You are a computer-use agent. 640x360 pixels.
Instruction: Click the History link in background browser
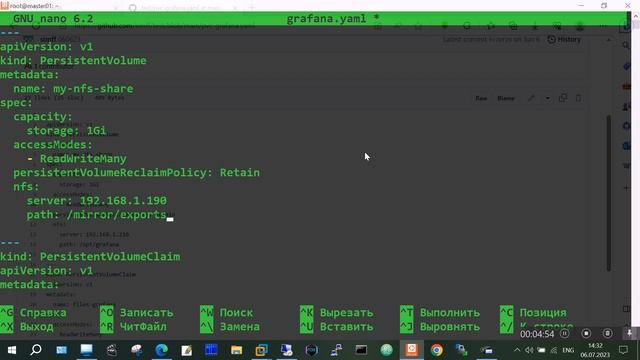pos(564,40)
